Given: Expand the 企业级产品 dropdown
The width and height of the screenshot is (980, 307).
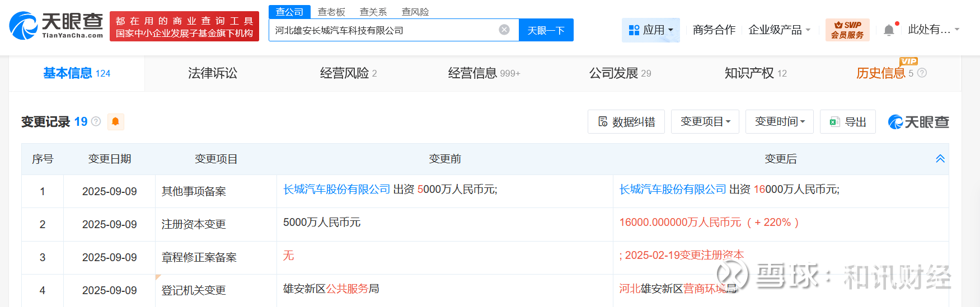Looking at the screenshot, I should pyautogui.click(x=780, y=30).
